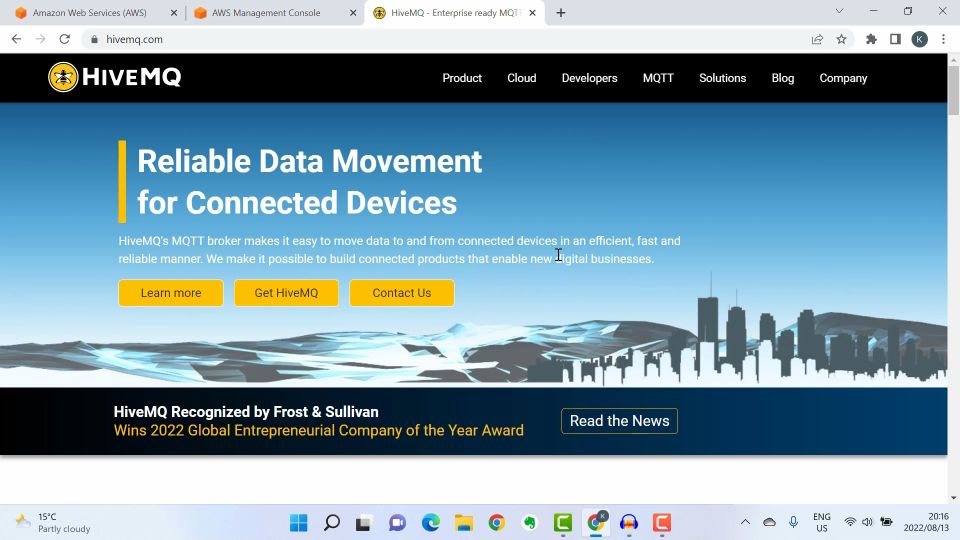Open Chrome extensions puzzle icon
Image resolution: width=960 pixels, height=540 pixels.
pos(871,39)
